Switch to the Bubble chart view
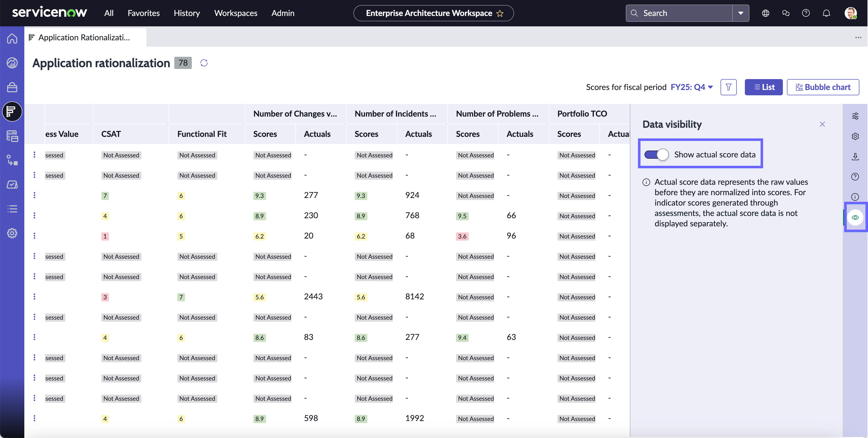 [x=822, y=87]
